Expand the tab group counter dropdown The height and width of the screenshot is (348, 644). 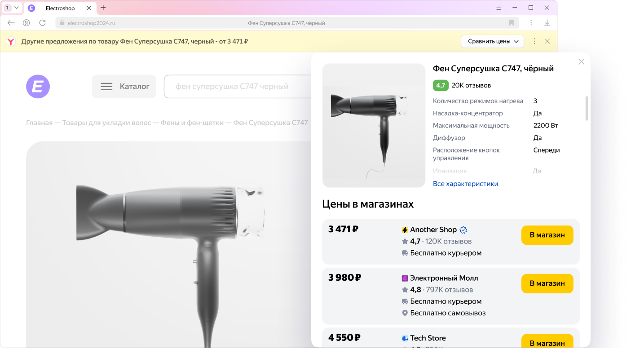tap(12, 8)
